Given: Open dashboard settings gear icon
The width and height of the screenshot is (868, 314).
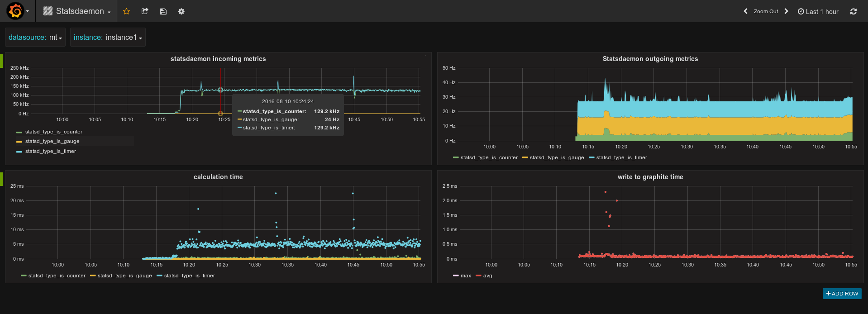Looking at the screenshot, I should coord(181,11).
